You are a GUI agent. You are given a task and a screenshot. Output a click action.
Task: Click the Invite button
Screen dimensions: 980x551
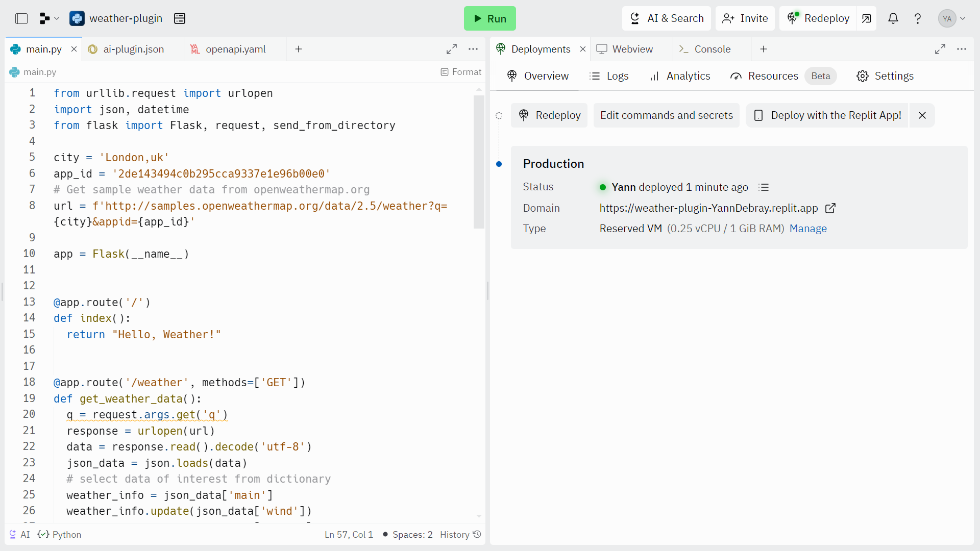tap(745, 18)
